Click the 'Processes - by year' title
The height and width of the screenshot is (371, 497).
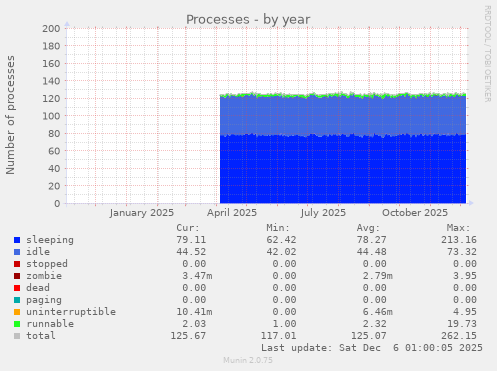248,20
